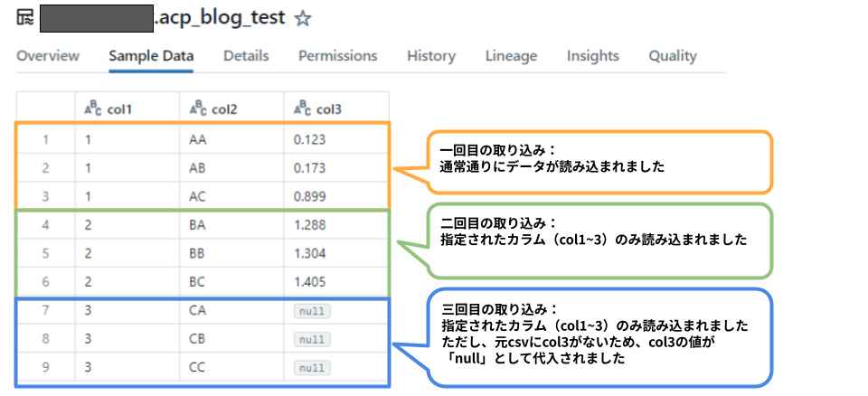Click the col1 column header

(x=127, y=107)
